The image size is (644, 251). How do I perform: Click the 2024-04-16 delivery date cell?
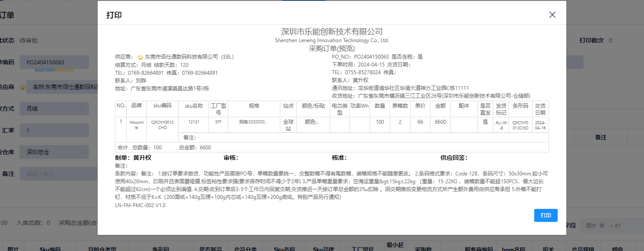pos(540,125)
